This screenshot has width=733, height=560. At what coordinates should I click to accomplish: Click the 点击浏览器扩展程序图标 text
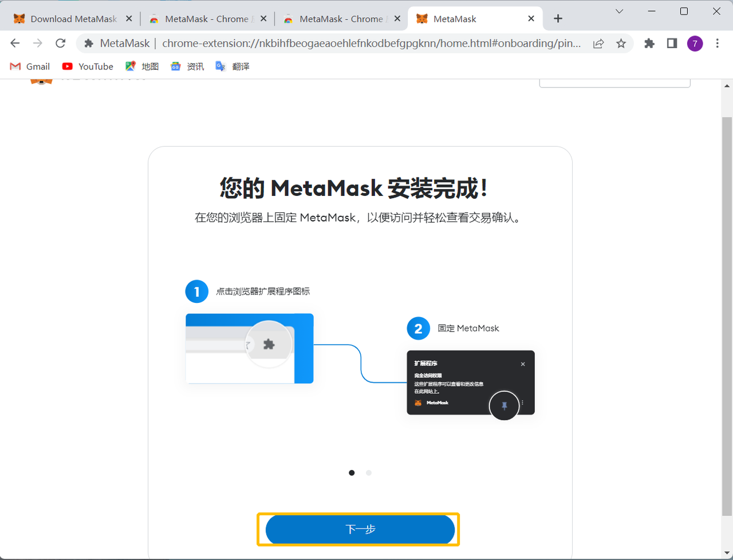tap(263, 291)
